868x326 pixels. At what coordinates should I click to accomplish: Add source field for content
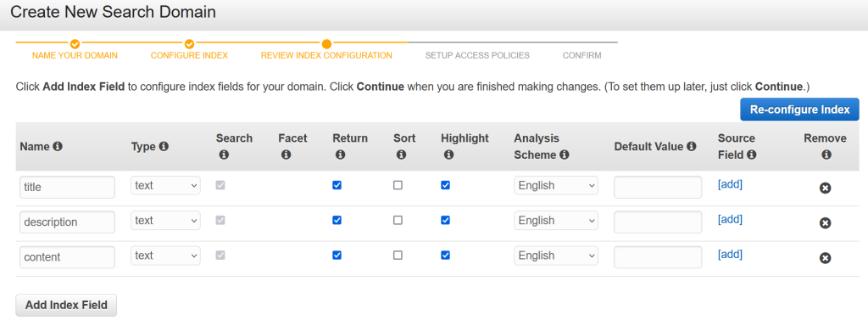click(730, 255)
